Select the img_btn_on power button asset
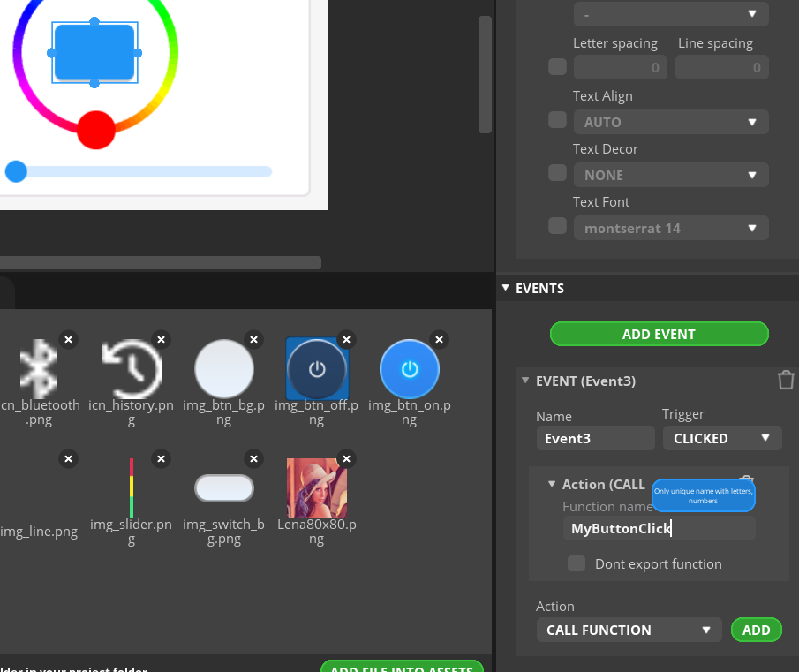The height and width of the screenshot is (672, 799). pyautogui.click(x=410, y=369)
